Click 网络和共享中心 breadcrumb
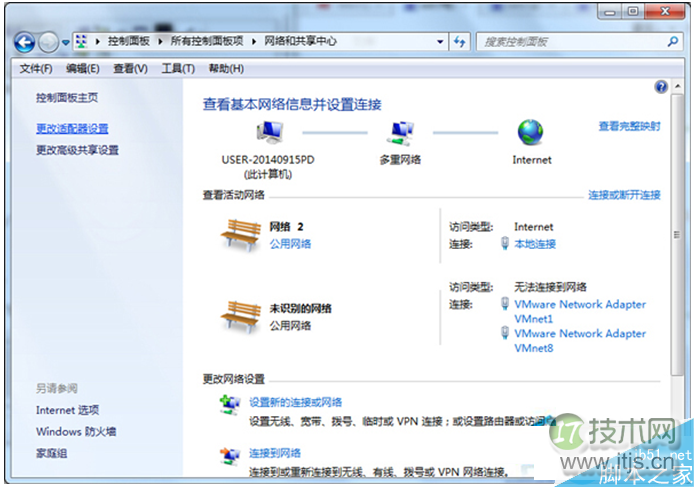Image resolution: width=694 pixels, height=487 pixels. point(301,42)
